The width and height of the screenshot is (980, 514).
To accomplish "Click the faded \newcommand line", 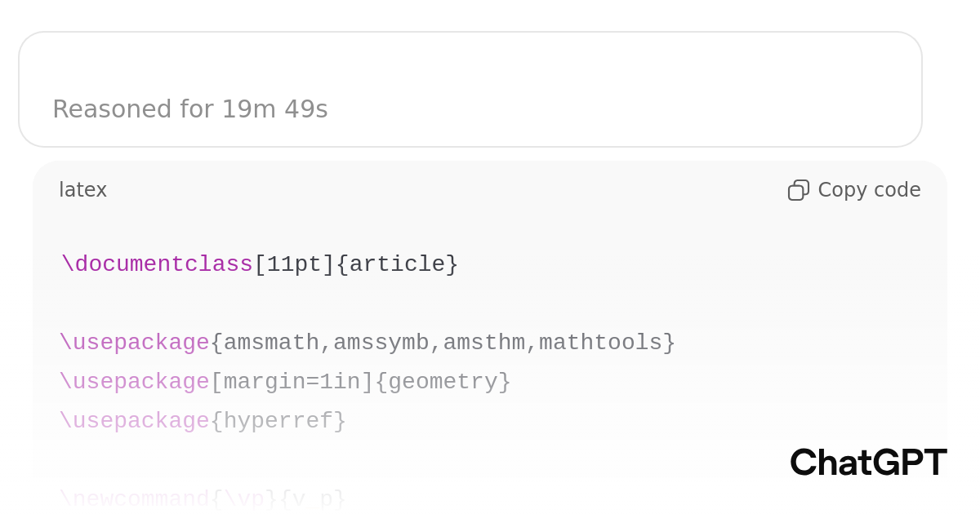I will (203, 498).
